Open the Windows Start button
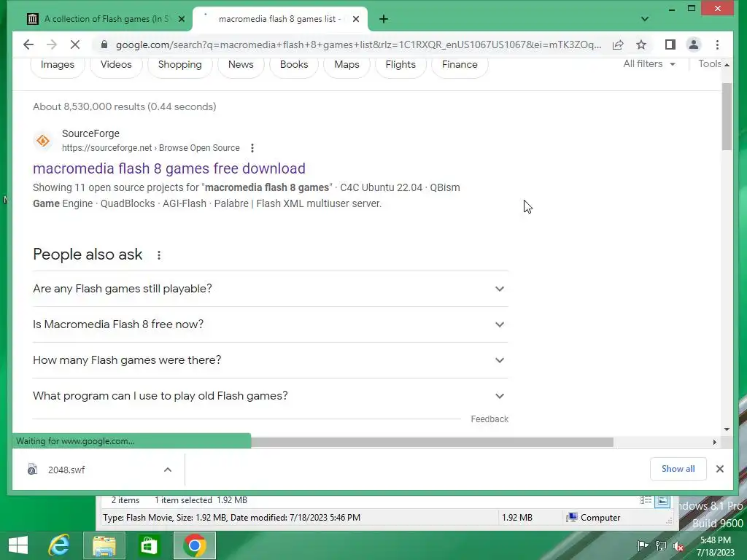This screenshot has width=747, height=560. (x=18, y=545)
